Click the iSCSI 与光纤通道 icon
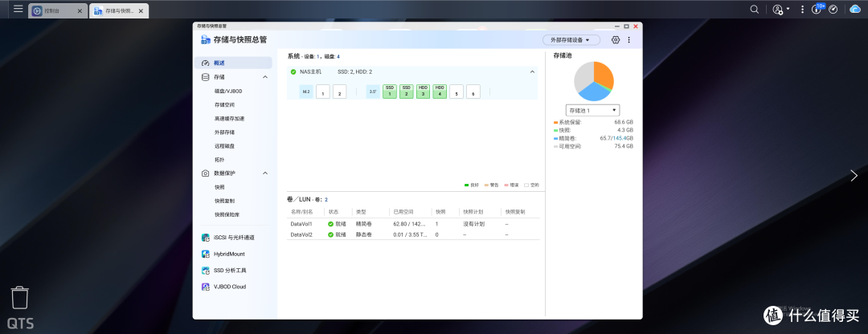Screen dimensions: 868x334 pyautogui.click(x=206, y=237)
